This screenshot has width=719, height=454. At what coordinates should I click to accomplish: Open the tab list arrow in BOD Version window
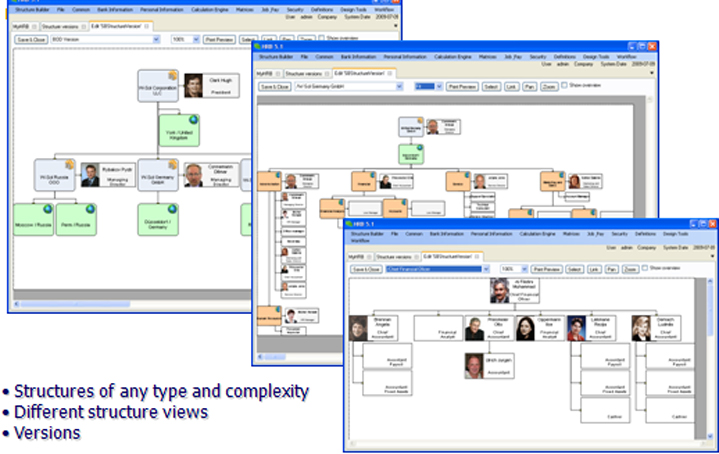tap(396, 26)
